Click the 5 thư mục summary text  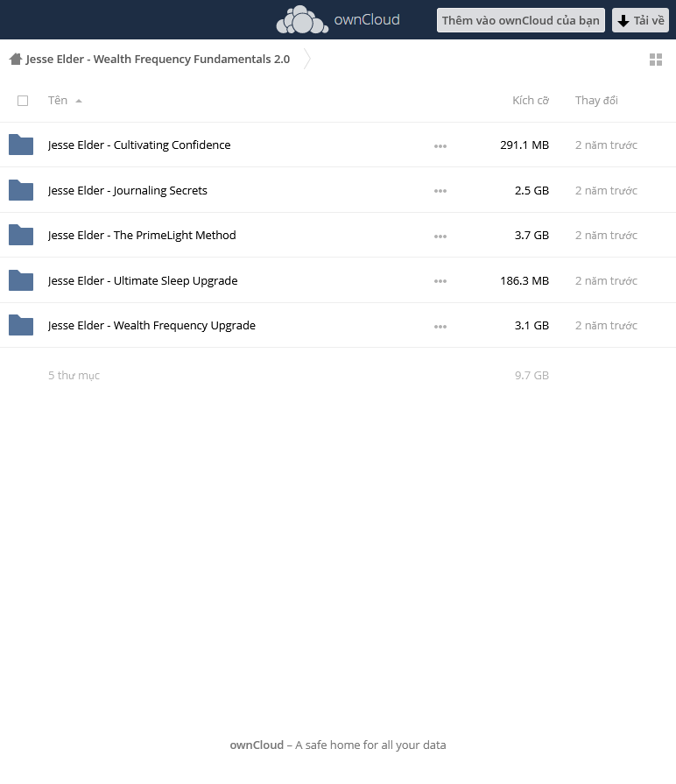coord(74,376)
